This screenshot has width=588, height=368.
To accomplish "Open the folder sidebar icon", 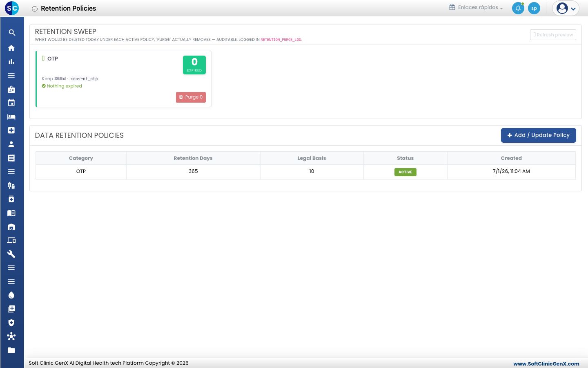I will 11,350.
